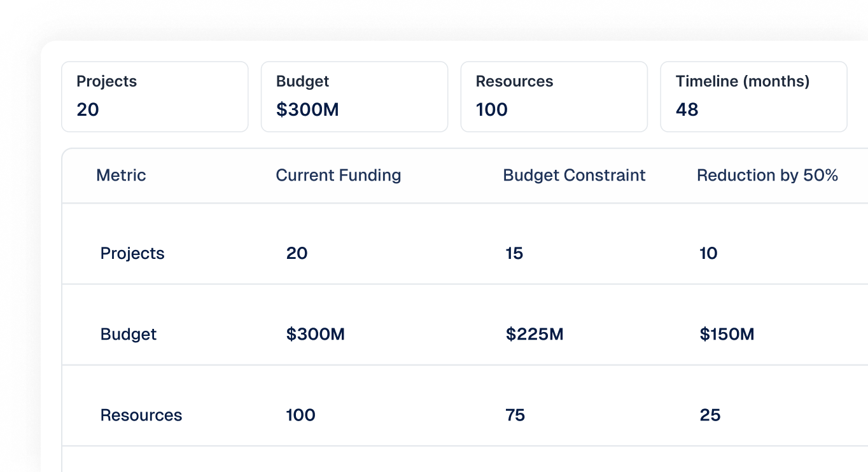Select the Budget Constraint column header
The height and width of the screenshot is (472, 868).
coord(574,176)
